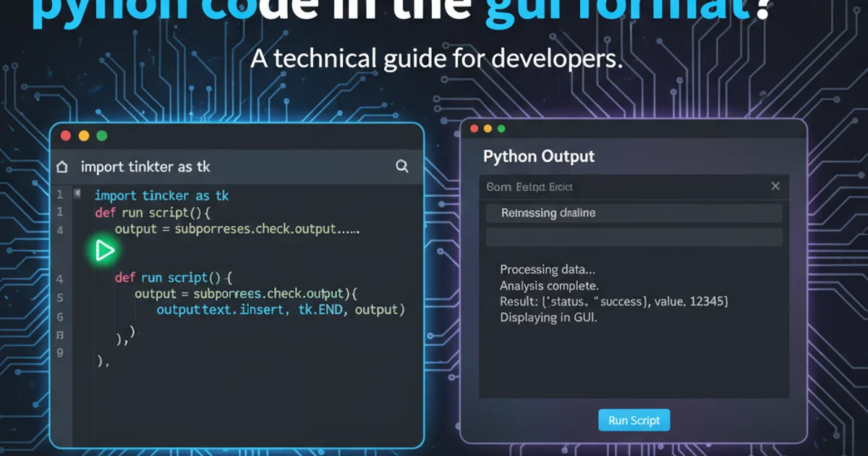Select the "Retmassing dnaline" row

coord(634,213)
